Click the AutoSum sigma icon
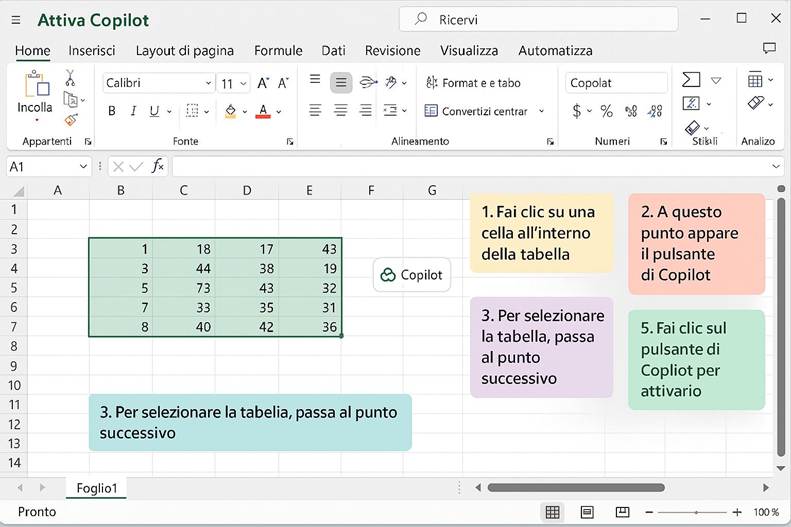The height and width of the screenshot is (527, 791). pyautogui.click(x=691, y=80)
